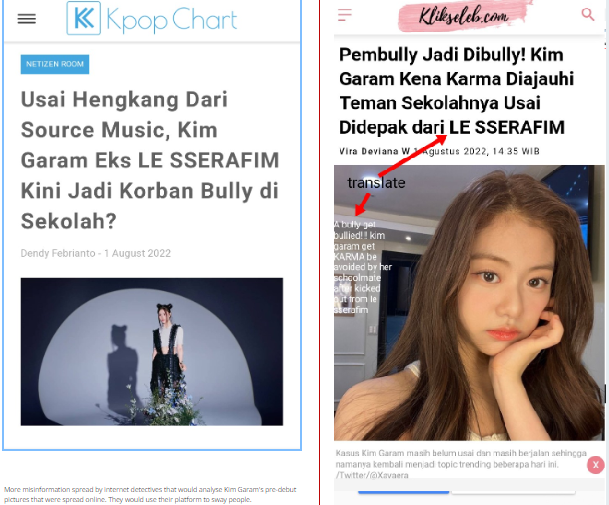
Task: Click author name Dendy Febrianto
Action: coord(58,253)
